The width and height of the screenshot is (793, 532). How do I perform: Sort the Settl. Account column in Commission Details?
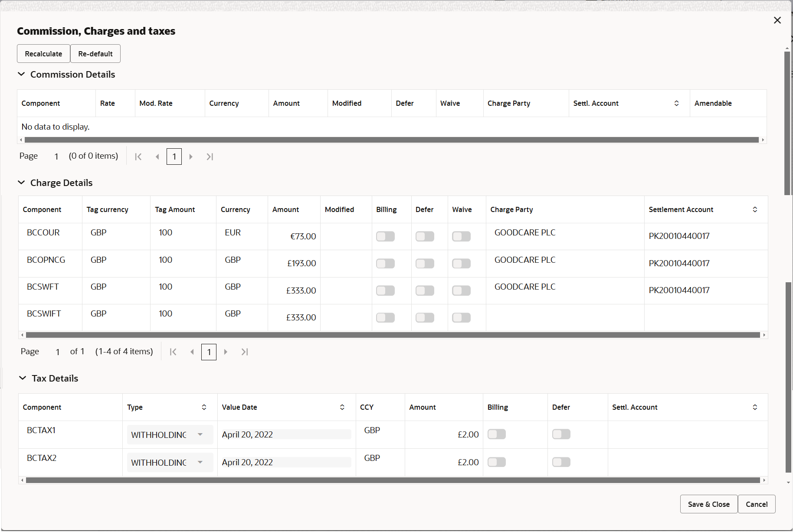click(676, 103)
